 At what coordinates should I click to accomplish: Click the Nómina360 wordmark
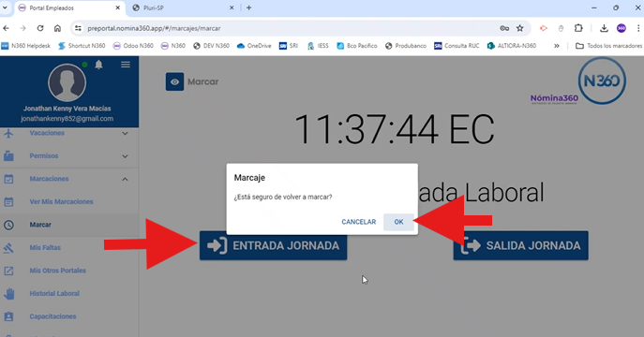pos(554,98)
